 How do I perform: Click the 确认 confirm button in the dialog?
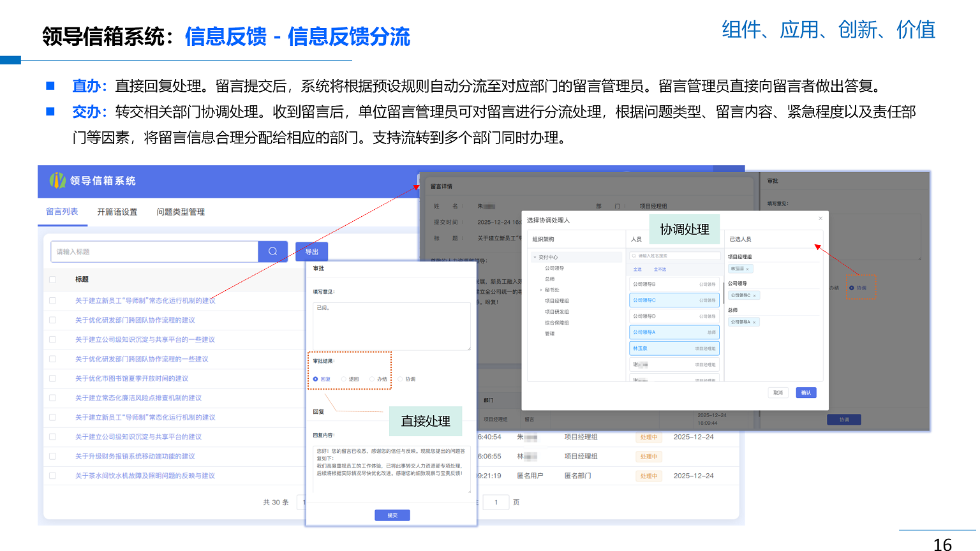(806, 392)
